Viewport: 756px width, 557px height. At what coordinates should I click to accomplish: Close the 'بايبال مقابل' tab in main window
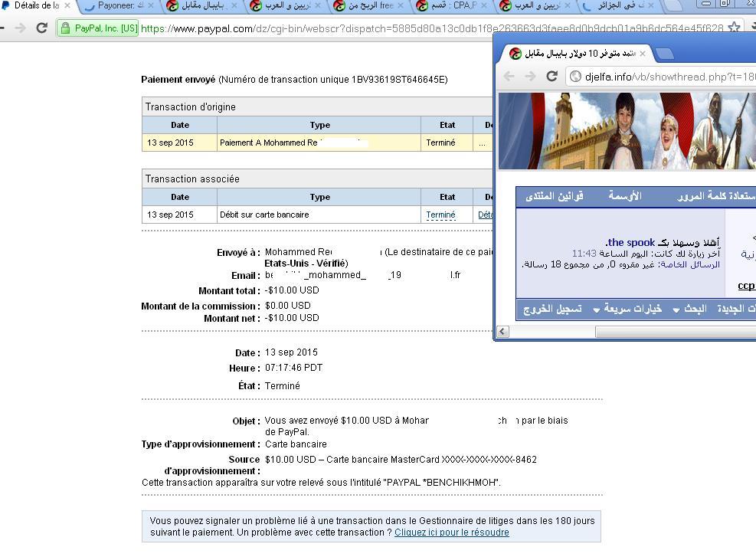coord(234,6)
